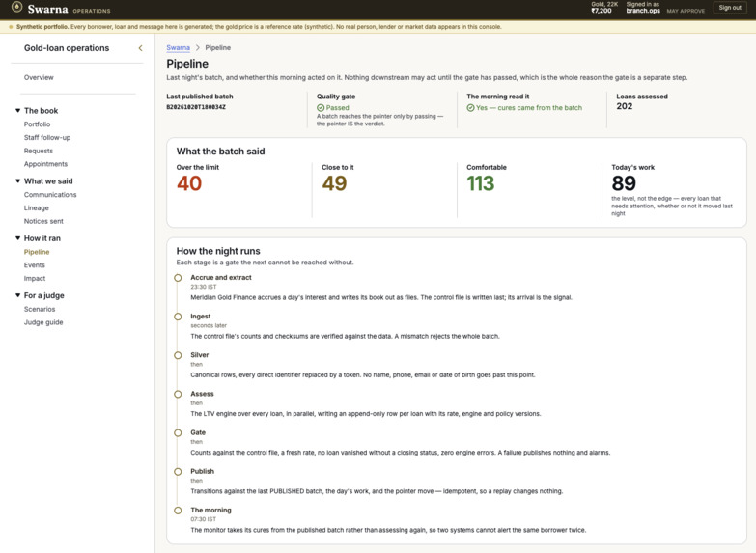This screenshot has height=553, width=756.
Task: Click the MAY APPROVE role label
Action: coord(686,11)
